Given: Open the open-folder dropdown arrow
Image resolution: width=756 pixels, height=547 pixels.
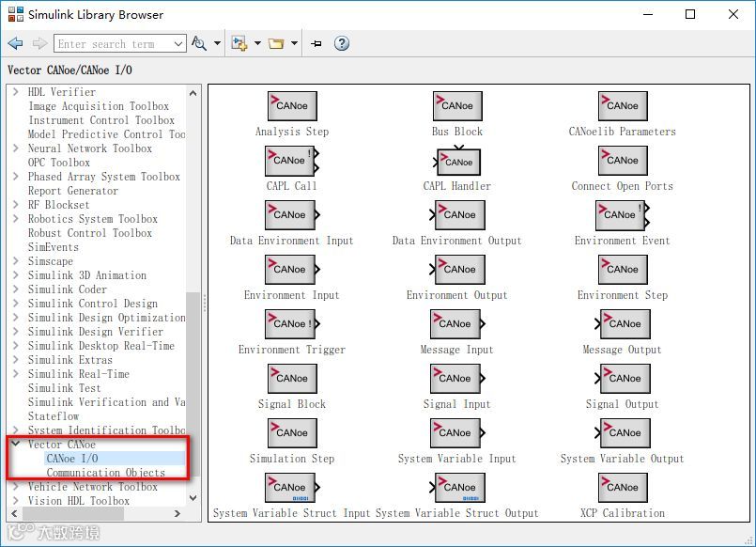Looking at the screenshot, I should click(x=294, y=43).
